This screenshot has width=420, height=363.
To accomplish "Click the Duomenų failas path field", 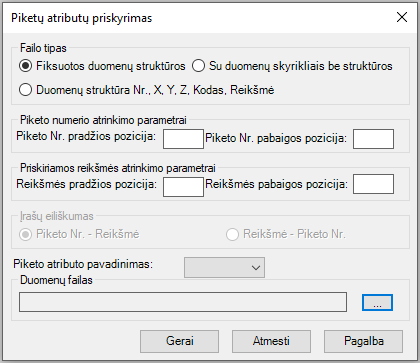I will point(183,302).
